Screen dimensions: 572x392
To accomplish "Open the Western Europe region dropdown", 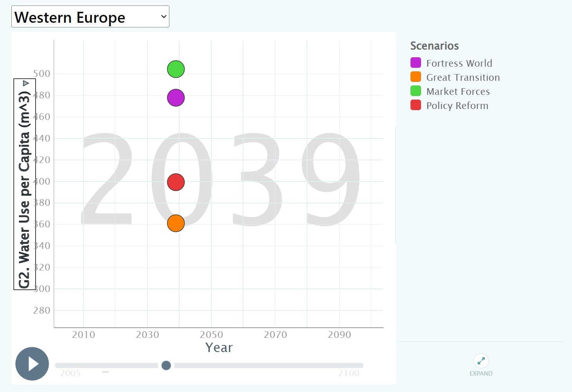I will 90,17.
